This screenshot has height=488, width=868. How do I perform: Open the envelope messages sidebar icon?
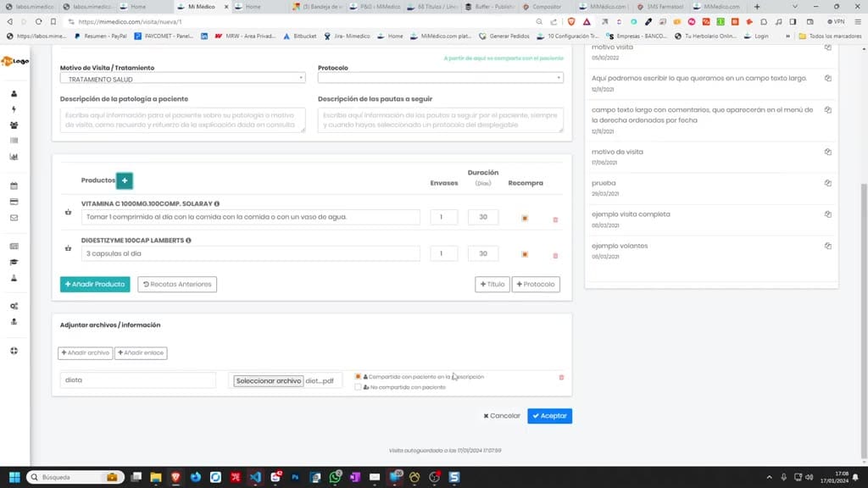tap(14, 218)
